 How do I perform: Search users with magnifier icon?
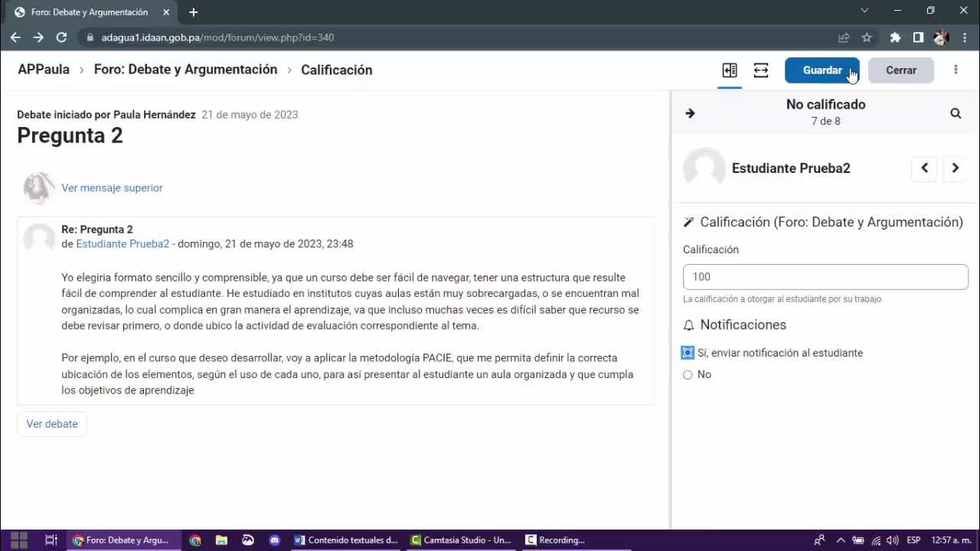click(955, 113)
